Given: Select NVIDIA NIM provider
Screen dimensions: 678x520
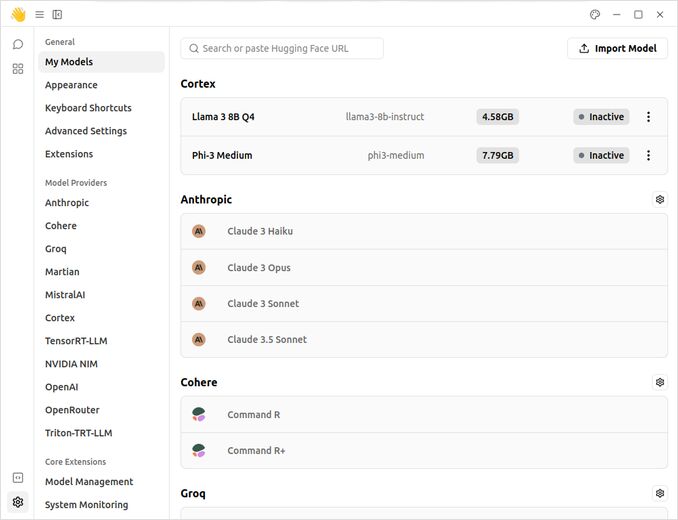Looking at the screenshot, I should click(71, 364).
